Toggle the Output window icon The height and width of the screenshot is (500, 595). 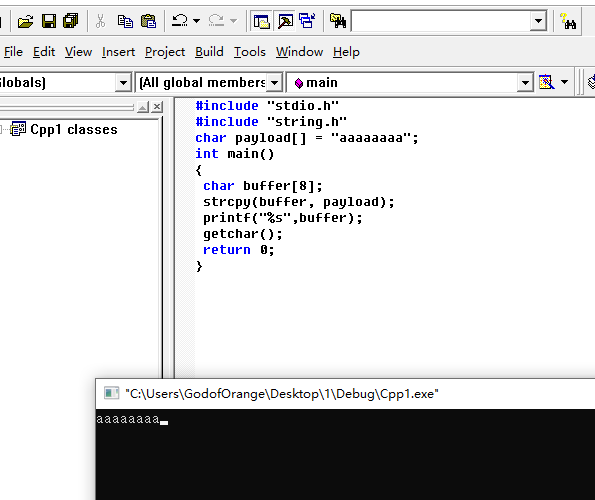285,21
